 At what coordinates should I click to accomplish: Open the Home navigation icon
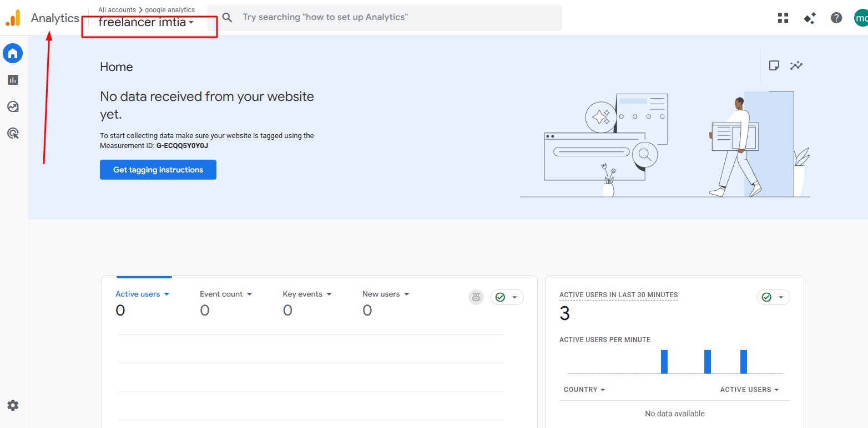coord(12,53)
